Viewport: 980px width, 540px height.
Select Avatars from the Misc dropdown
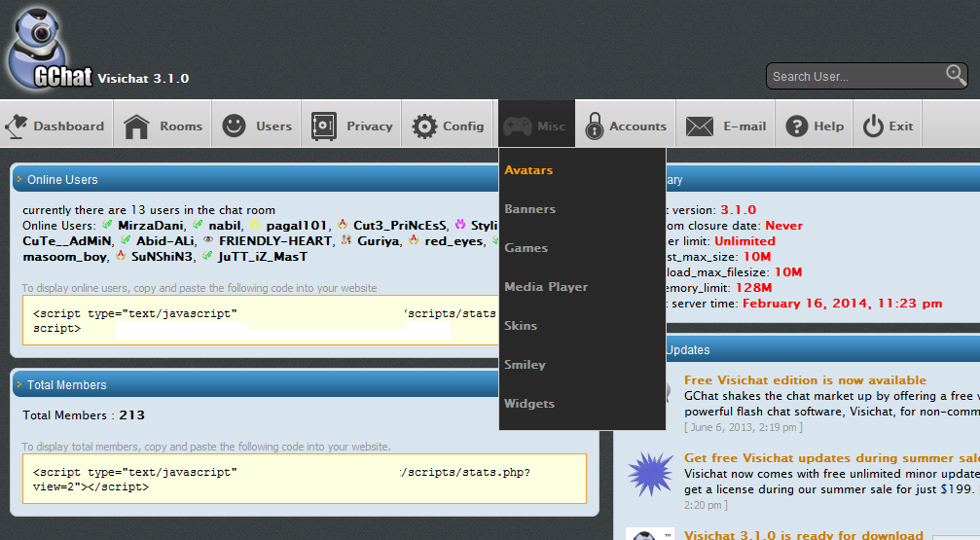[528, 170]
